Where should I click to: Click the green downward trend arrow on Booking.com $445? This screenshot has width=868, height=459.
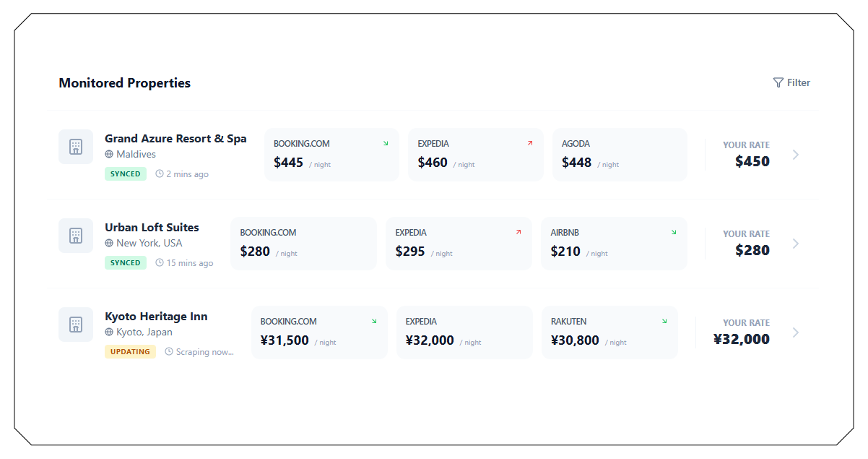click(385, 143)
